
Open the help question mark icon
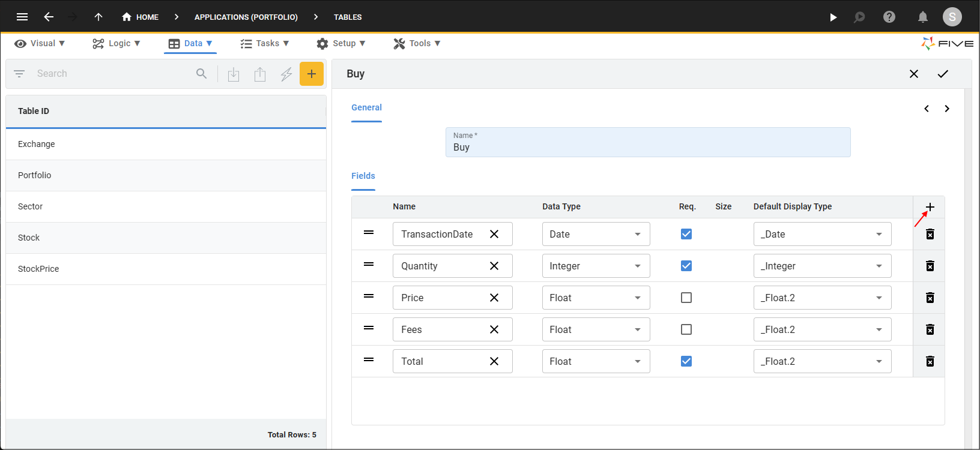[889, 17]
